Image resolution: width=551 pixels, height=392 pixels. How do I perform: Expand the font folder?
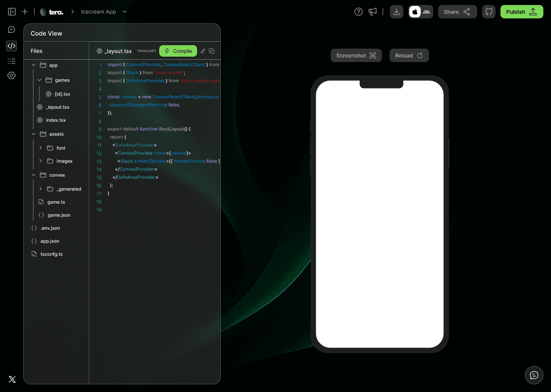pyautogui.click(x=41, y=148)
